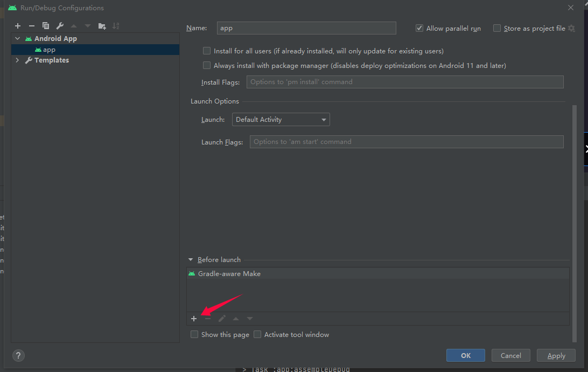
Task: Toggle Activate tool window checkbox
Action: click(x=257, y=334)
